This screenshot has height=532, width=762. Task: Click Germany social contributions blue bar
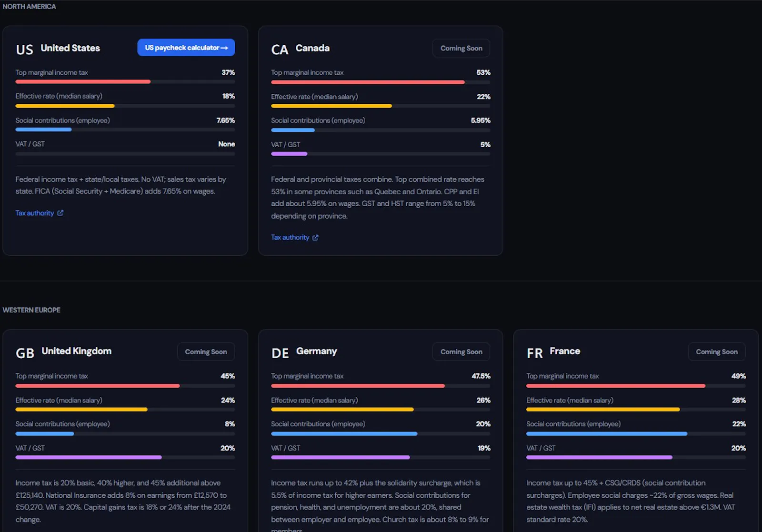(344, 433)
